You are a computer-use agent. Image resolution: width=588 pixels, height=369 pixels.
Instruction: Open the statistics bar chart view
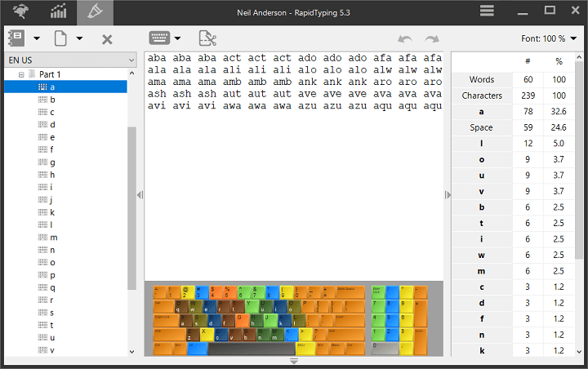click(x=59, y=11)
